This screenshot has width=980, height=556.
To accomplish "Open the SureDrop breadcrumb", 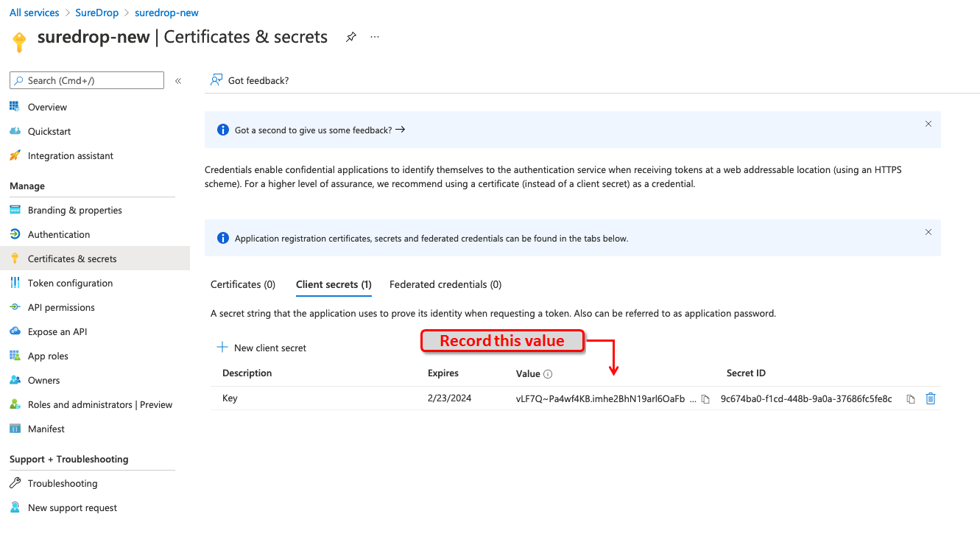I will pos(97,13).
